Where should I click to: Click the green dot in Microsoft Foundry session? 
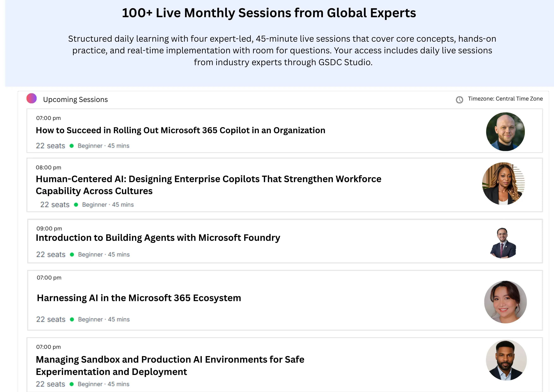coord(72,255)
